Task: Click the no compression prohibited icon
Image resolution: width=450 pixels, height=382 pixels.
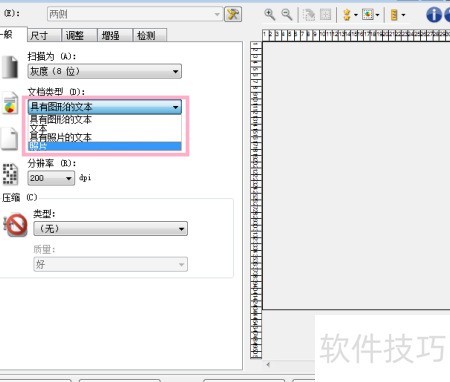Action: (x=15, y=225)
